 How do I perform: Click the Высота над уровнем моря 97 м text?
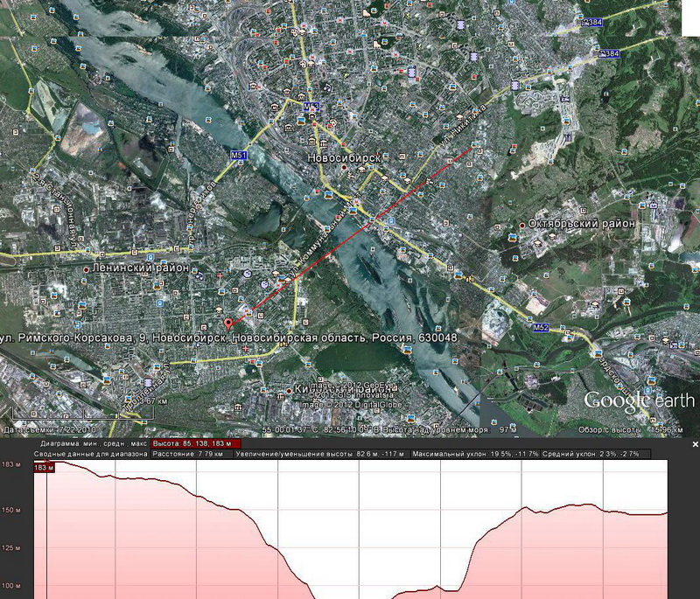click(x=451, y=430)
